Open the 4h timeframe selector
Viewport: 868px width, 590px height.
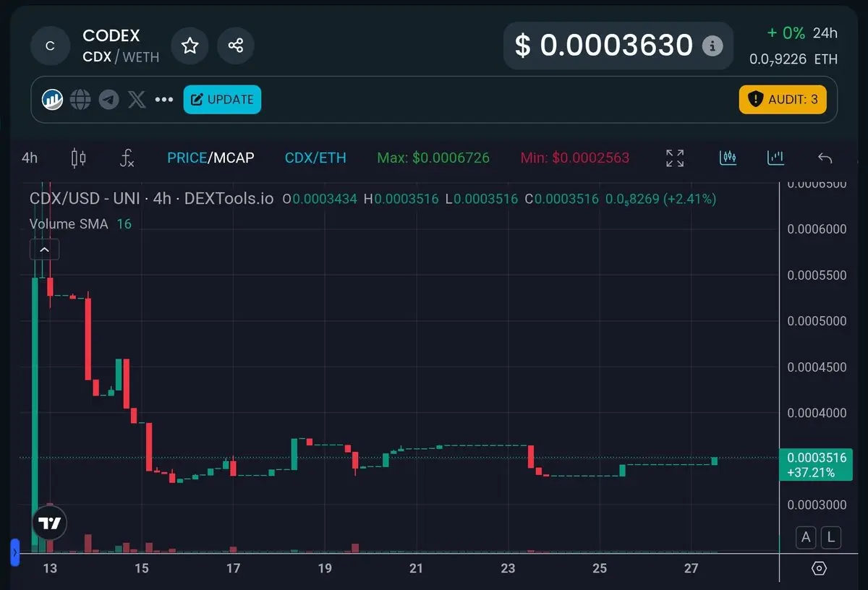point(30,158)
